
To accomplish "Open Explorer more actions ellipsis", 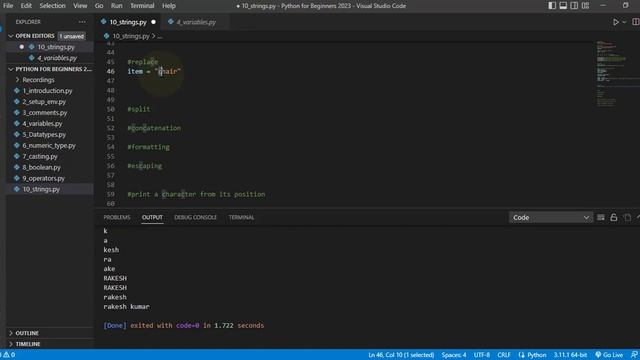I will [82, 22].
